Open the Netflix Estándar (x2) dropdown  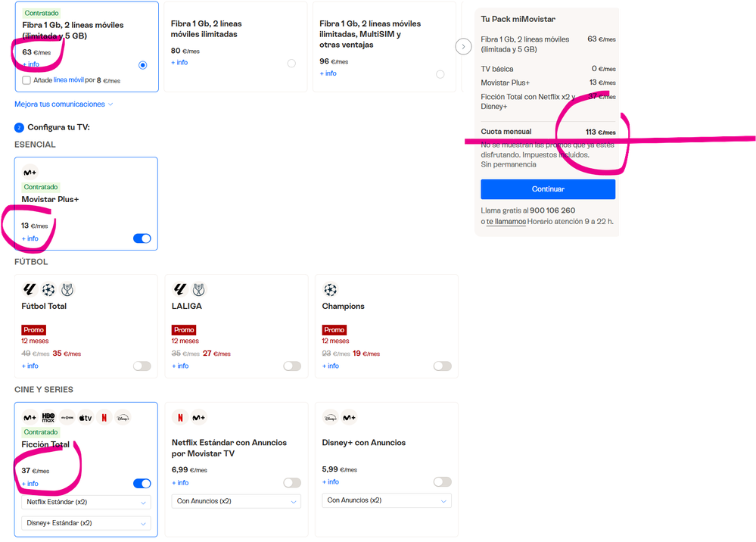pyautogui.click(x=86, y=502)
